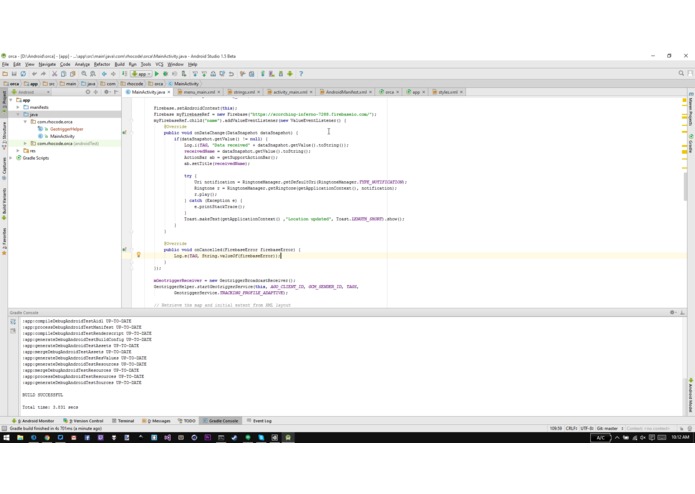Click the Gradle Console settings gear icon

673,312
